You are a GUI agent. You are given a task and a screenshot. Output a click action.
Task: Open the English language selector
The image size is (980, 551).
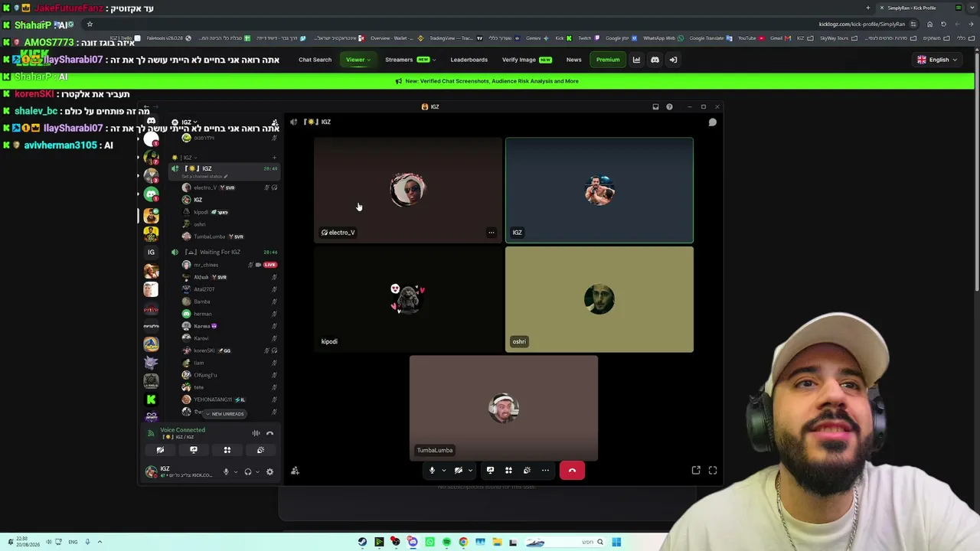937,60
